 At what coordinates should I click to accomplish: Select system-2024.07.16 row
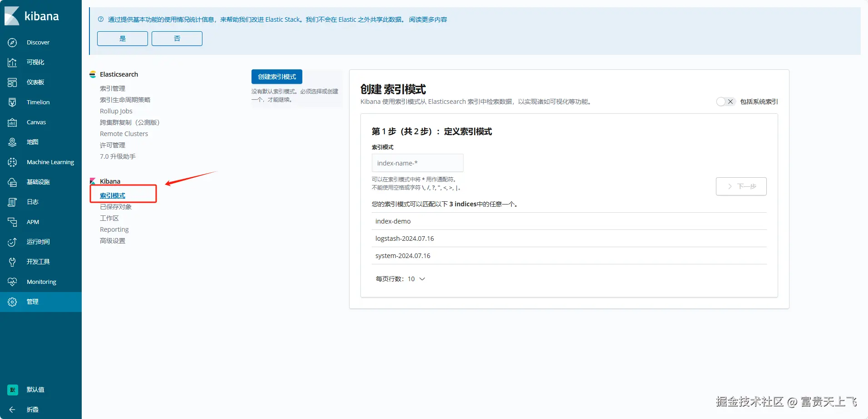tap(569, 256)
